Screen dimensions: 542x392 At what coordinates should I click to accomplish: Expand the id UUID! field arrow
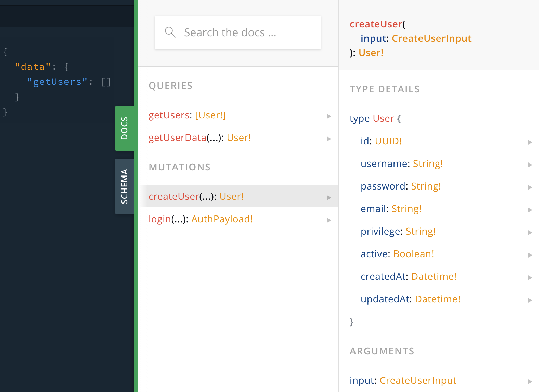pos(530,142)
